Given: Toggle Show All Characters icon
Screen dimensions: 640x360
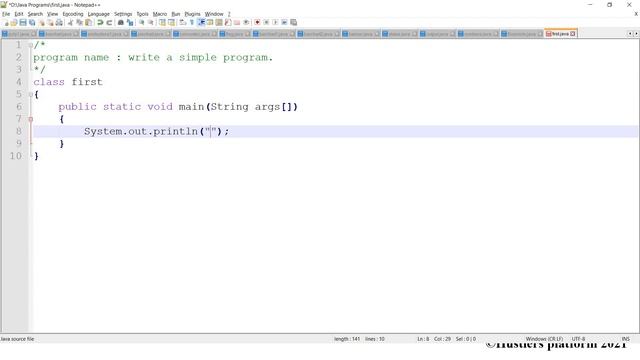Looking at the screenshot, I should click(192, 23).
